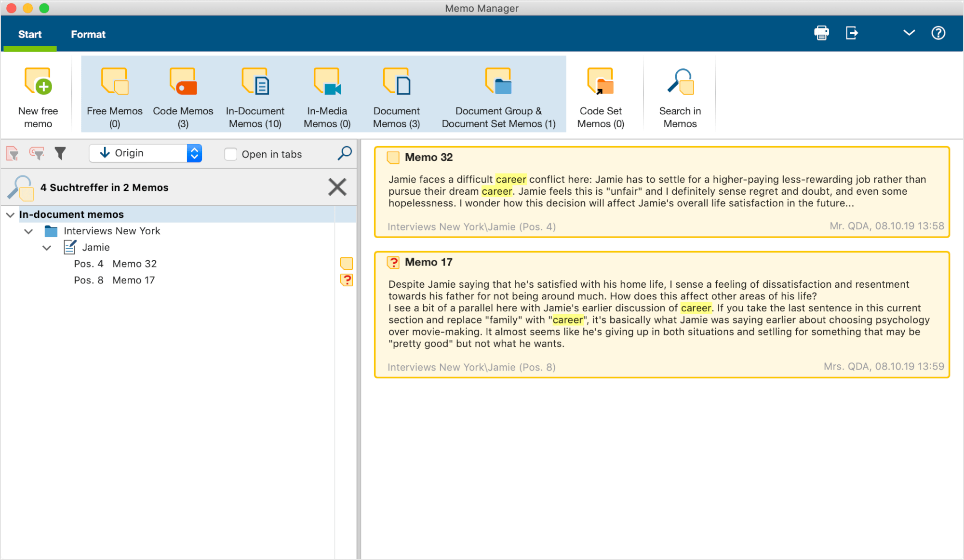This screenshot has height=560, width=964.
Task: Click the Memo Manager window title
Action: (482, 8)
